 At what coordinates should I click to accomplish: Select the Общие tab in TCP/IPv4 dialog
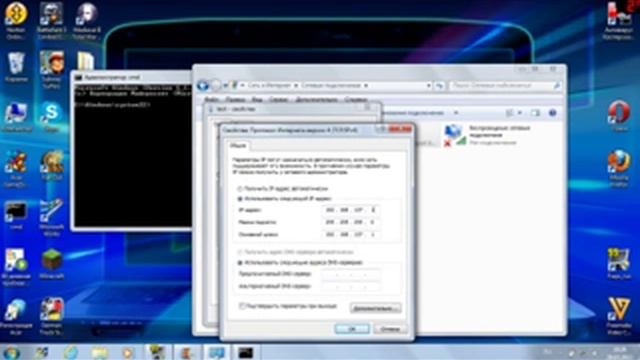pyautogui.click(x=238, y=145)
